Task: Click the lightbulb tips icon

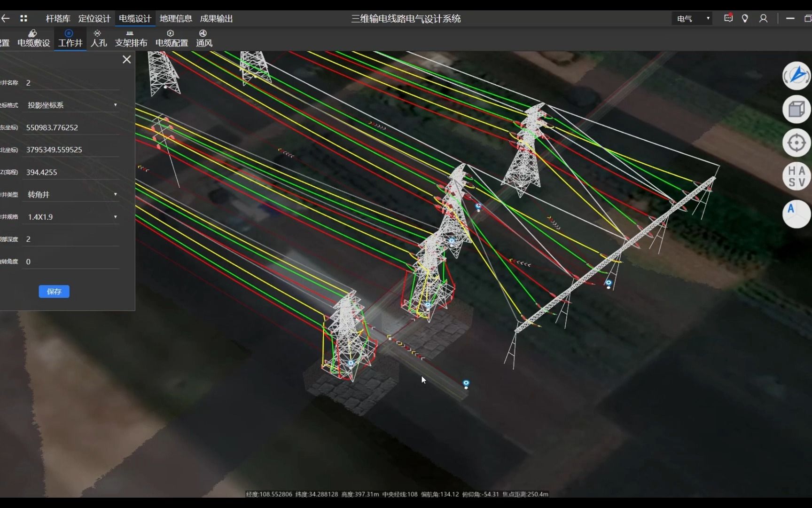Action: pos(745,18)
